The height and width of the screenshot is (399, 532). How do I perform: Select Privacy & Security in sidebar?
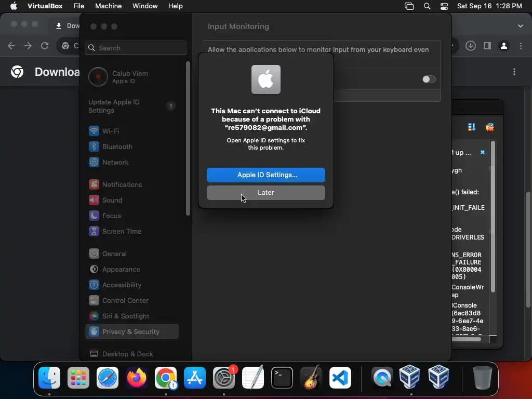click(131, 331)
